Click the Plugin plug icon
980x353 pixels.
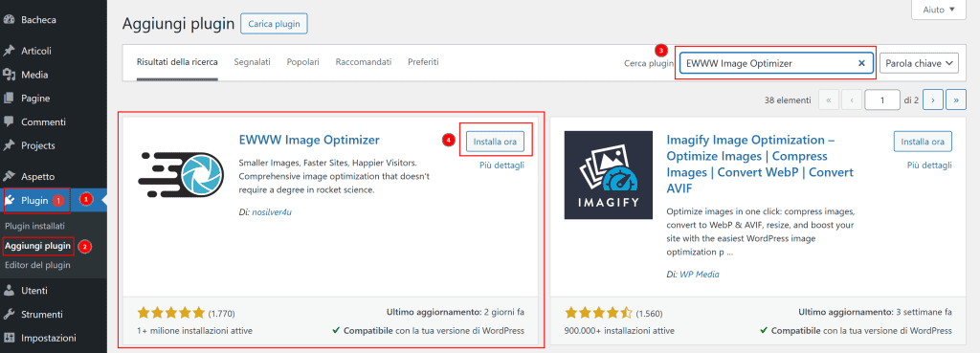(11, 201)
